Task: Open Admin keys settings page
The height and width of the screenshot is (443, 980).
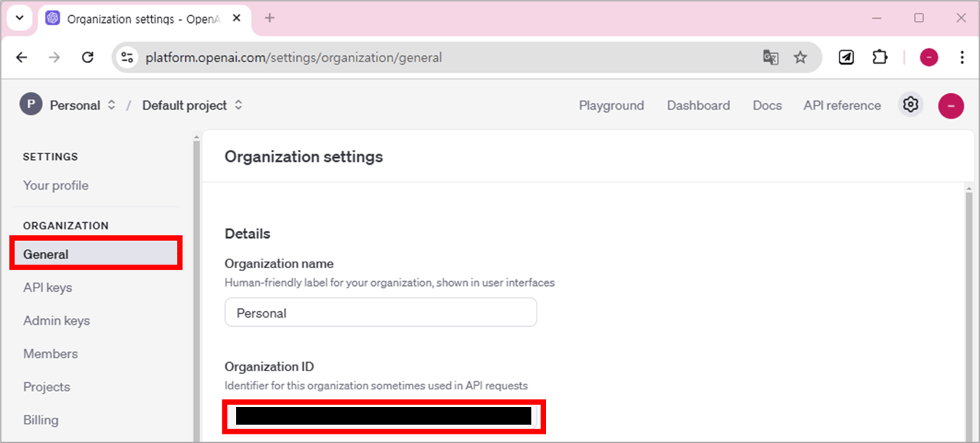Action: (56, 320)
